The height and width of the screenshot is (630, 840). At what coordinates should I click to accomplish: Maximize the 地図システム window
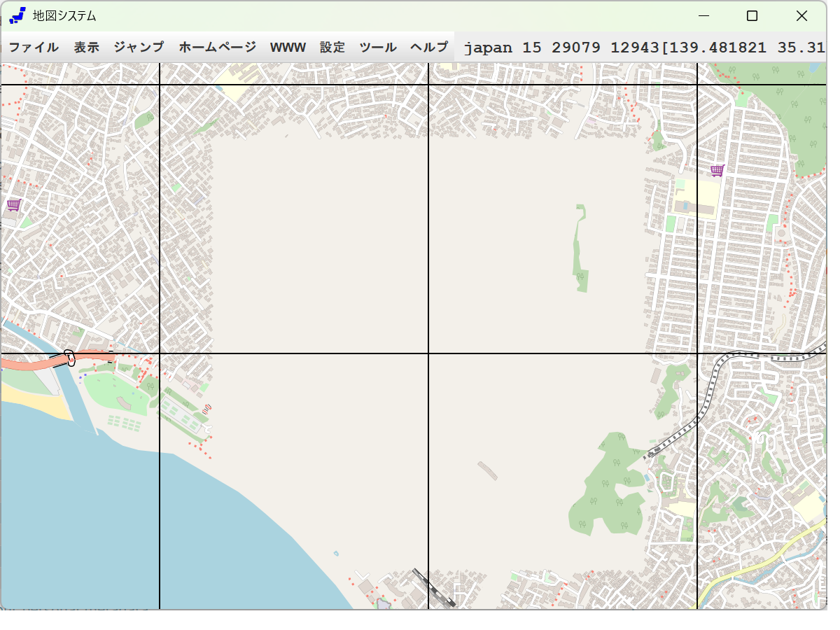[752, 15]
